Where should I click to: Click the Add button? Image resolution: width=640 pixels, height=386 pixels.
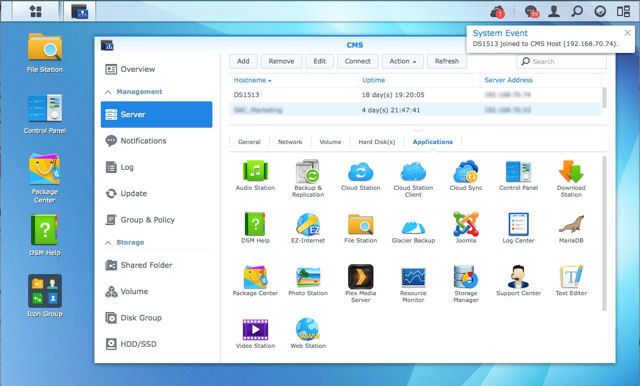point(243,61)
